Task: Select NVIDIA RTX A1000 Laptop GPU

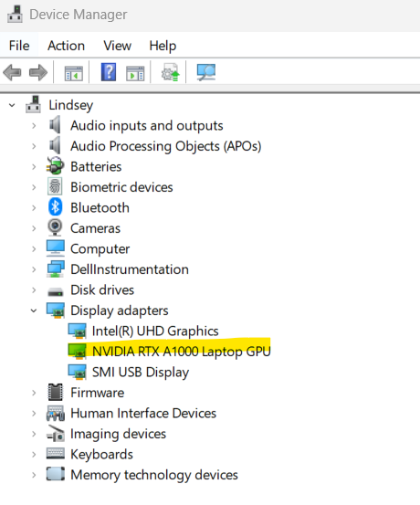Action: coord(182,352)
